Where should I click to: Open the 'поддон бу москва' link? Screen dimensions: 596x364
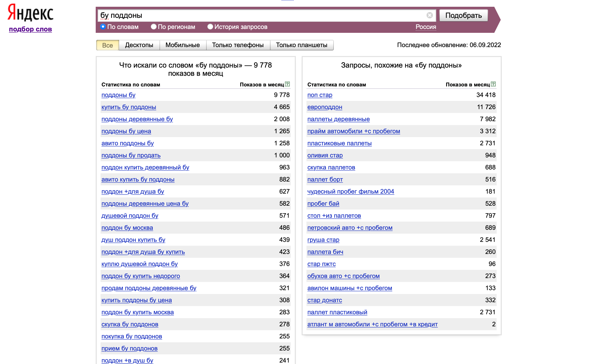pyautogui.click(x=127, y=228)
